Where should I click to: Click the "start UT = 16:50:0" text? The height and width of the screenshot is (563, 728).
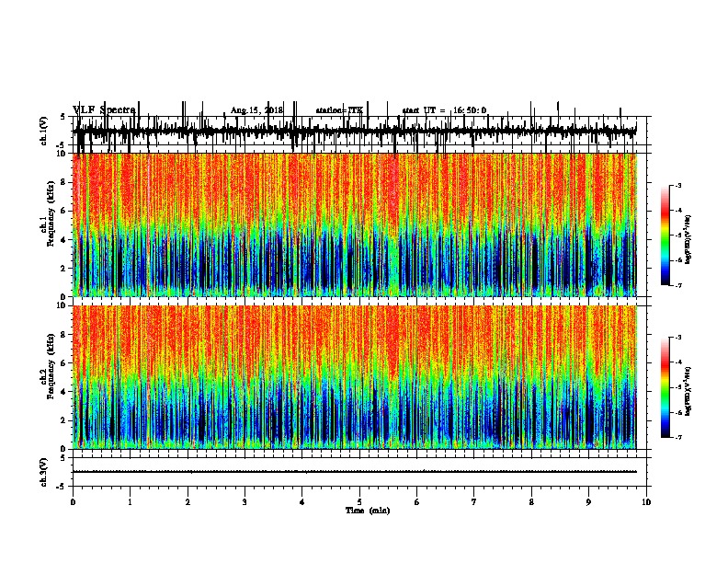tap(444, 110)
